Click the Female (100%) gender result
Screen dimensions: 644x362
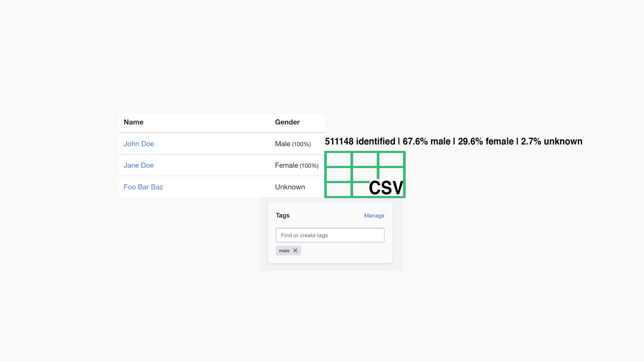click(297, 165)
